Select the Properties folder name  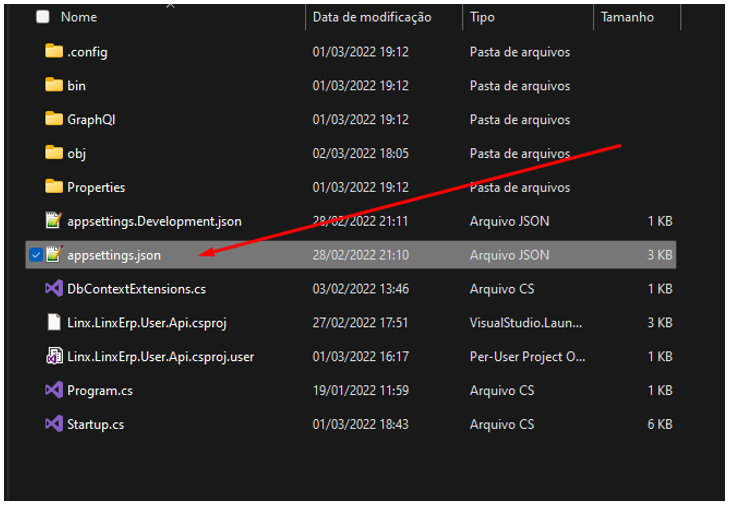(96, 188)
